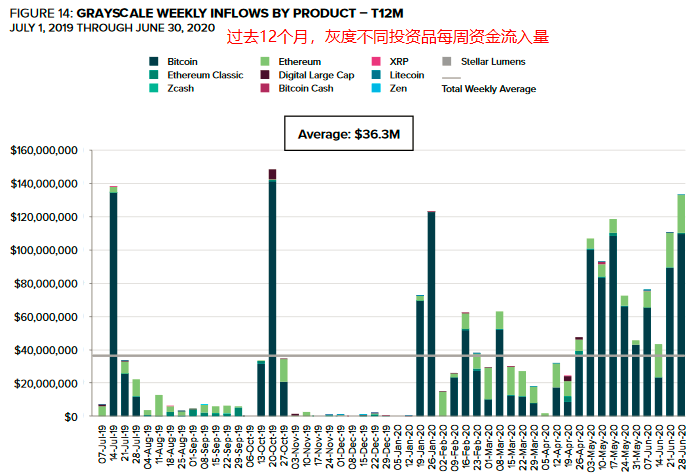Image resolution: width=696 pixels, height=475 pixels.
Task: Click the '01-Dec-19' x-axis date label
Action: coord(340,446)
